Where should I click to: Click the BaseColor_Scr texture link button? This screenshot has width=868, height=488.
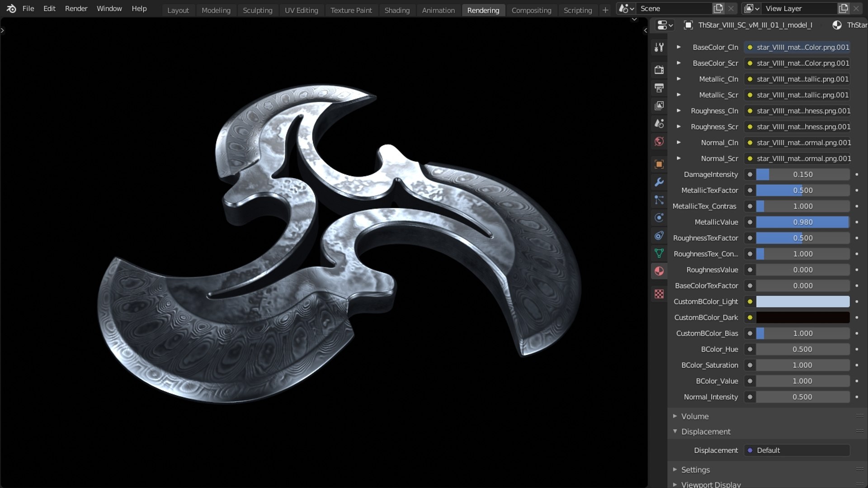click(797, 63)
